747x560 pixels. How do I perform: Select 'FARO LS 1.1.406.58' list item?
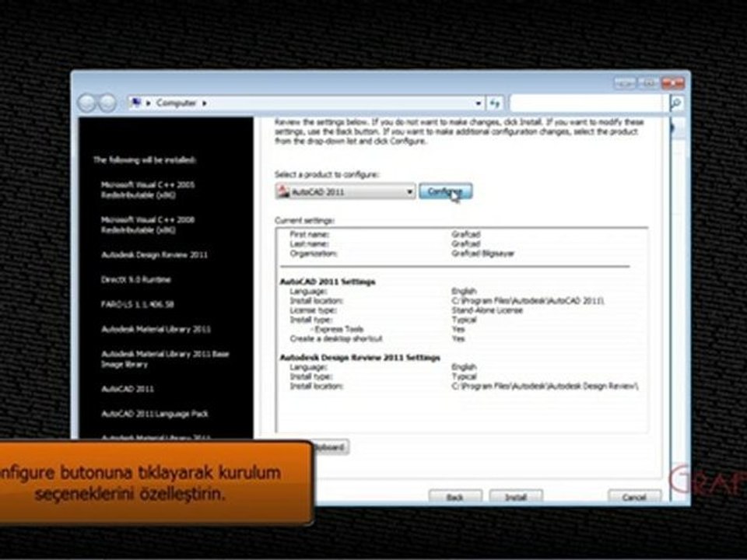point(137,304)
